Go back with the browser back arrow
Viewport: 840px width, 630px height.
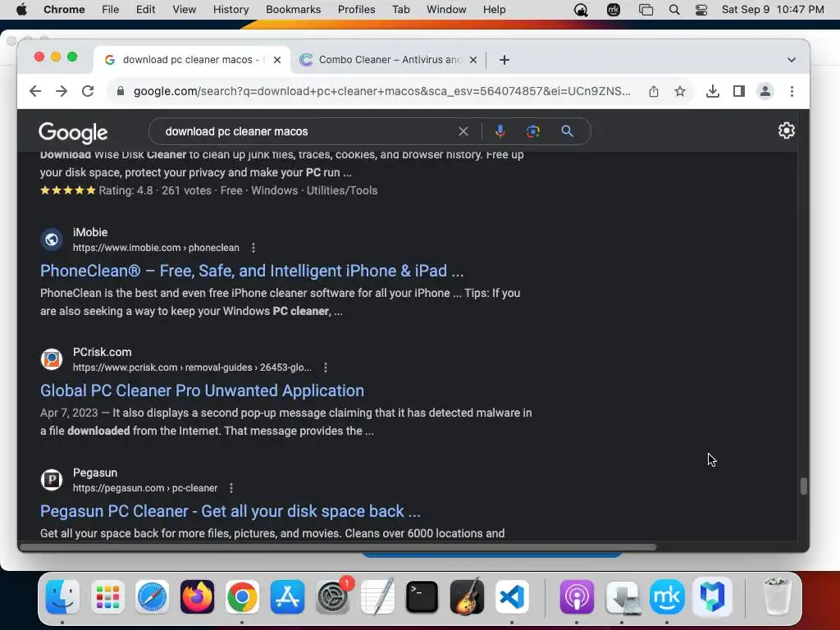pos(35,91)
